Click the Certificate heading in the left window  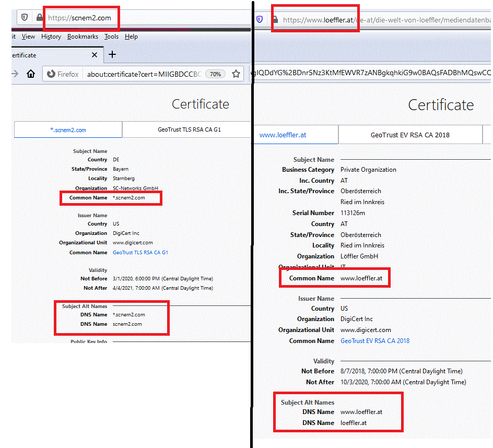click(x=201, y=104)
